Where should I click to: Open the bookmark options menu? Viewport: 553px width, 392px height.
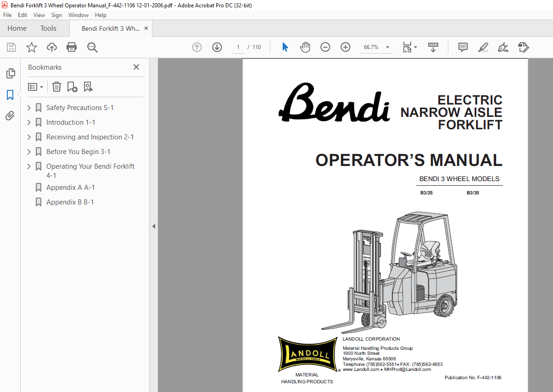35,87
